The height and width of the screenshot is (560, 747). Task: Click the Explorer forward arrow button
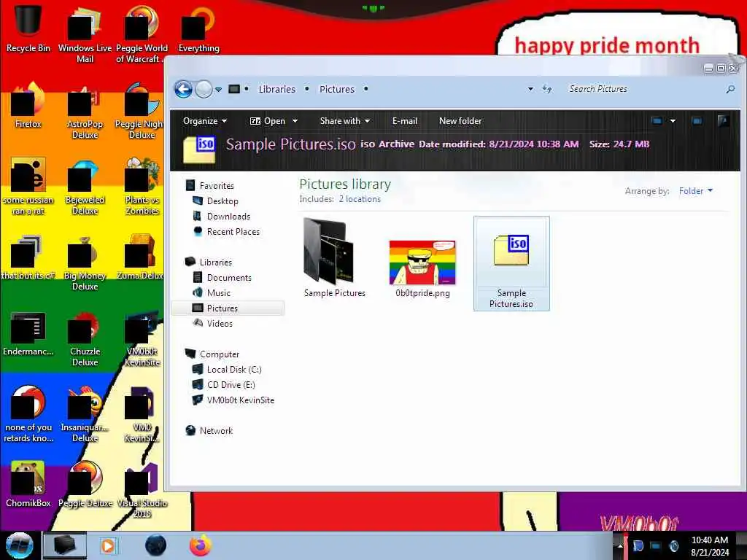204,89
